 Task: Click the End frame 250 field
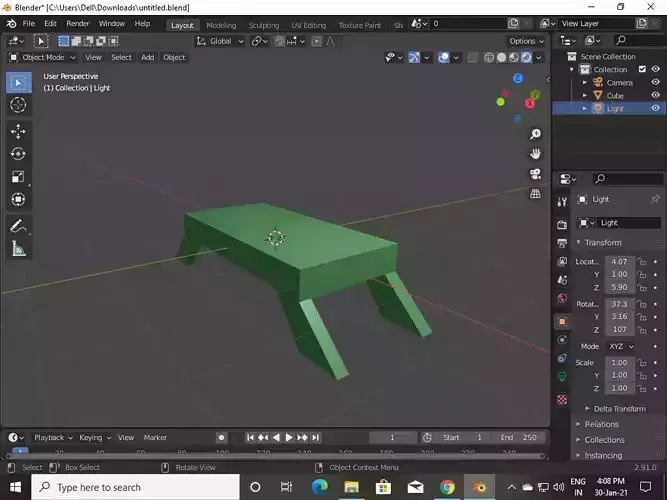coord(519,437)
